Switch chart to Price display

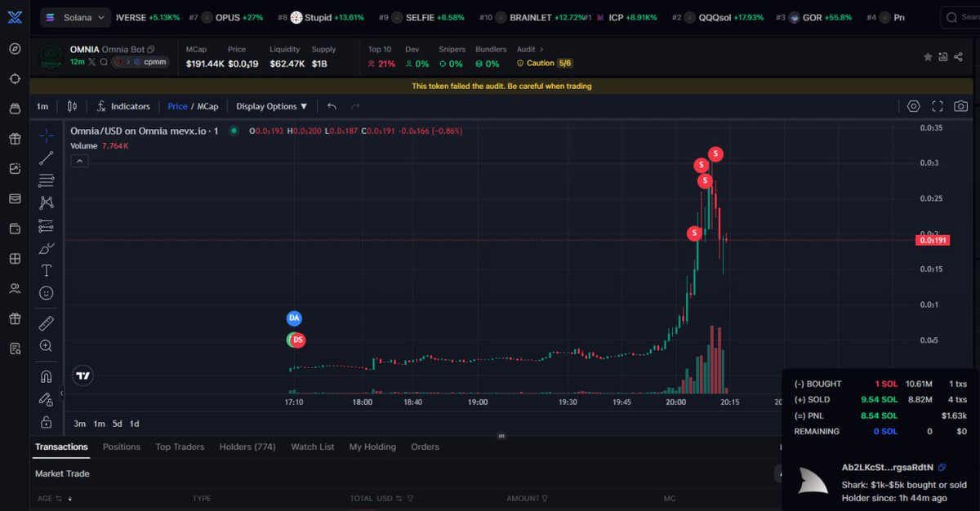click(x=177, y=106)
